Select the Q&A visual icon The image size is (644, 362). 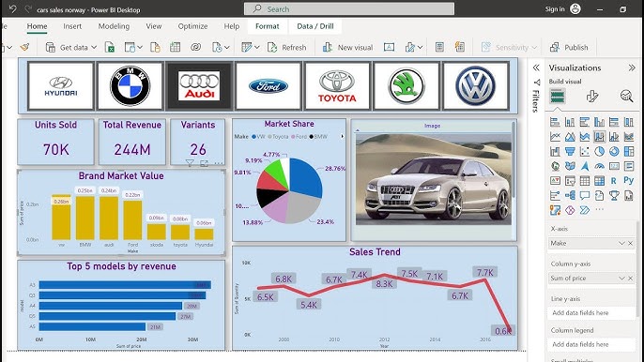coord(585,195)
